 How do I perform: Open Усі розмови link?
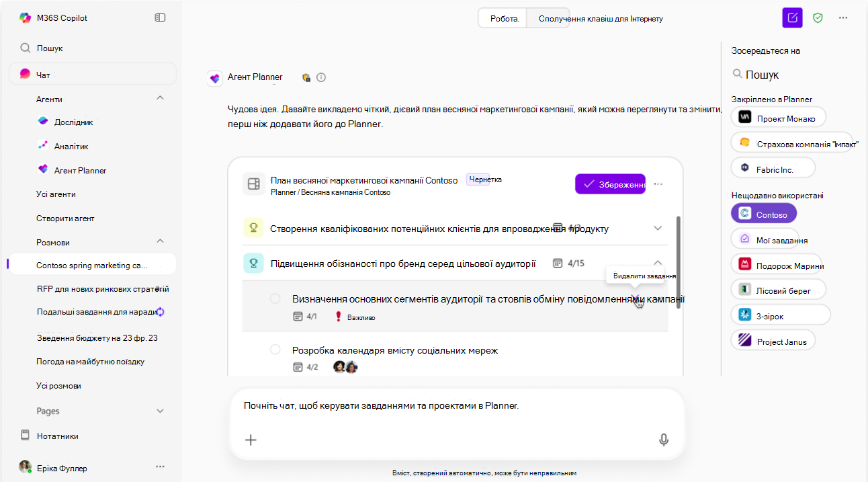click(x=59, y=386)
